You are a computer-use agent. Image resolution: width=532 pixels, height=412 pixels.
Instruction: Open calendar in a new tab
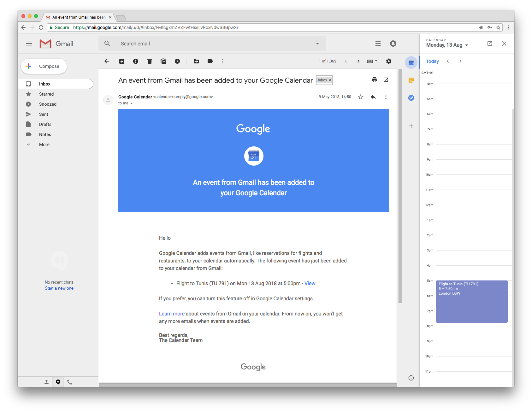click(x=490, y=44)
